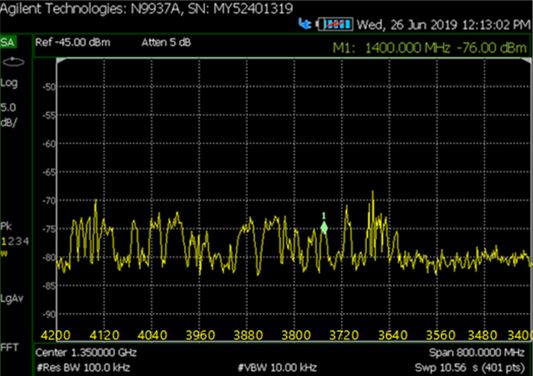Select trace number 1 in trace list
Image resolution: width=533 pixels, height=376 pixels.
tap(3, 242)
